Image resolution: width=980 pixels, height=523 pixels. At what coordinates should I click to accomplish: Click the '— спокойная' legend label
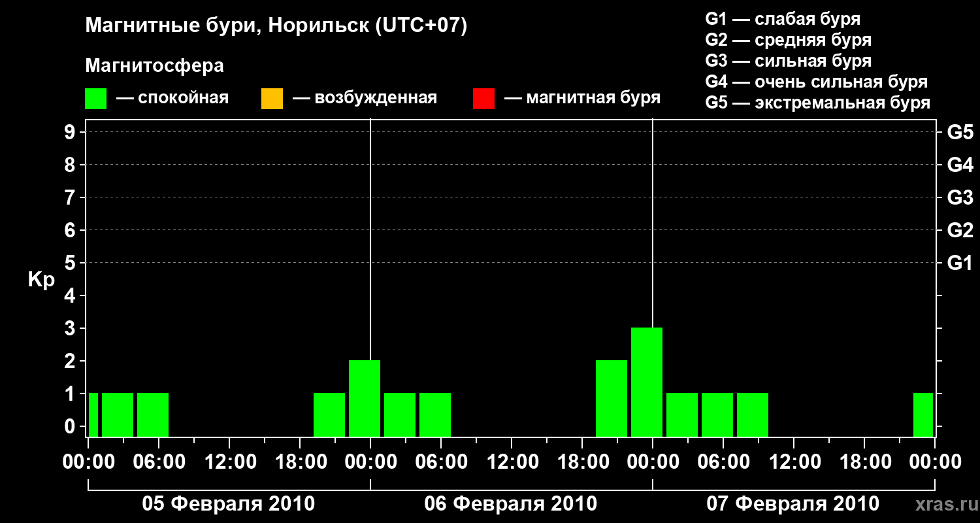(x=172, y=98)
